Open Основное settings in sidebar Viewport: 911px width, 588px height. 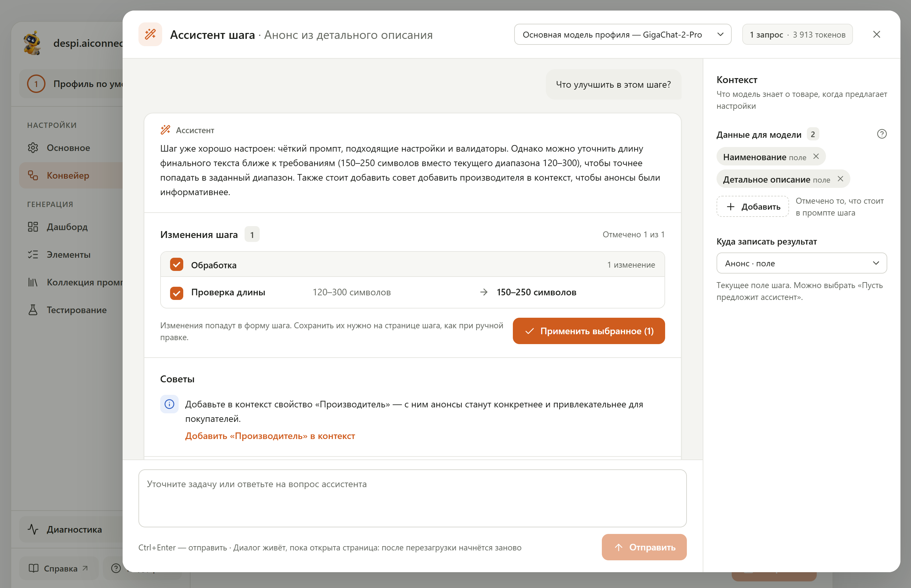pos(71,148)
